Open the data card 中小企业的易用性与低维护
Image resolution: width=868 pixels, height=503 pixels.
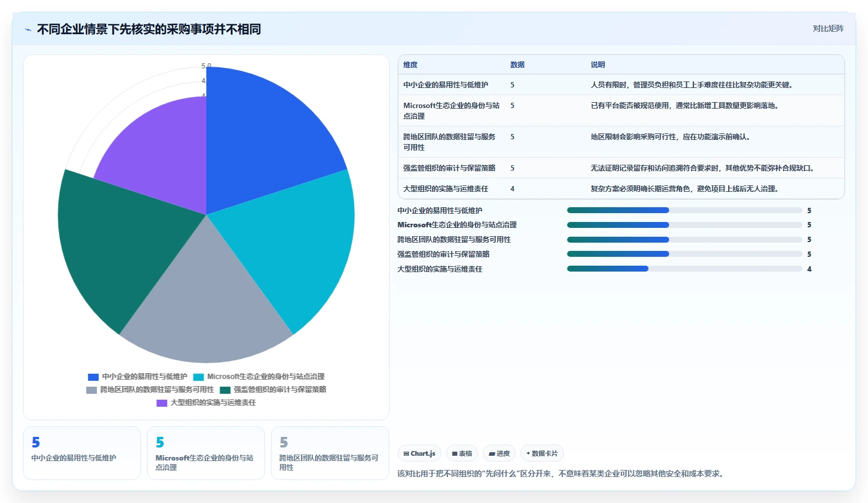82,453
